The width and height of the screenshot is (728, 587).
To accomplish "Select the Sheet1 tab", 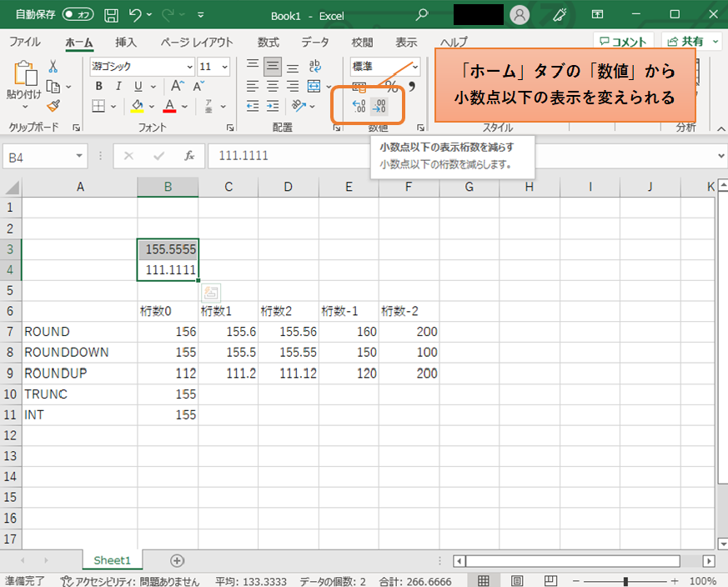I will point(113,560).
